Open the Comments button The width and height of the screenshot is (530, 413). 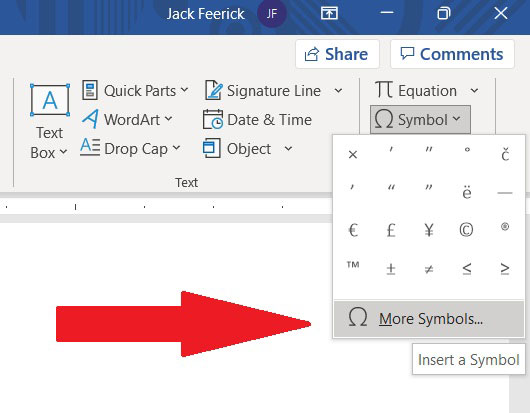point(452,54)
